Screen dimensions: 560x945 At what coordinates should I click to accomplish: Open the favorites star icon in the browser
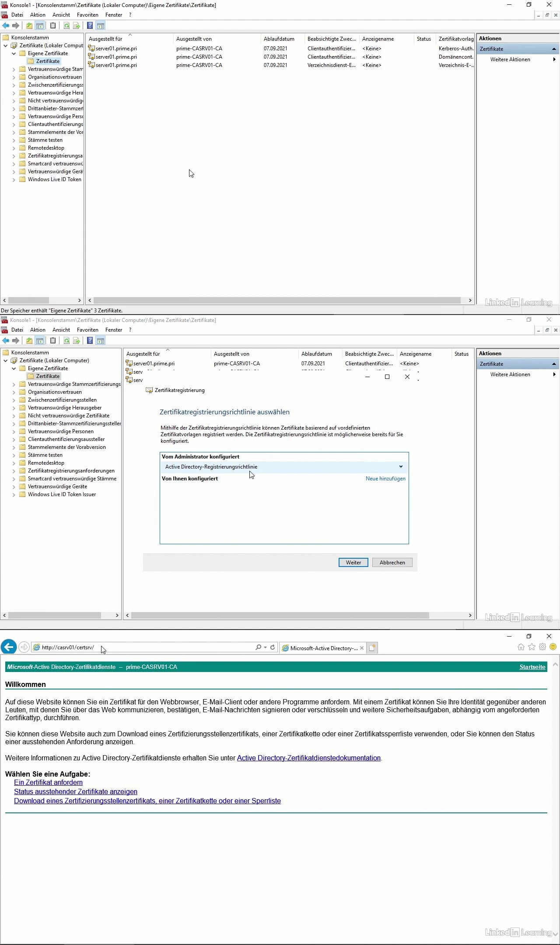(x=532, y=647)
